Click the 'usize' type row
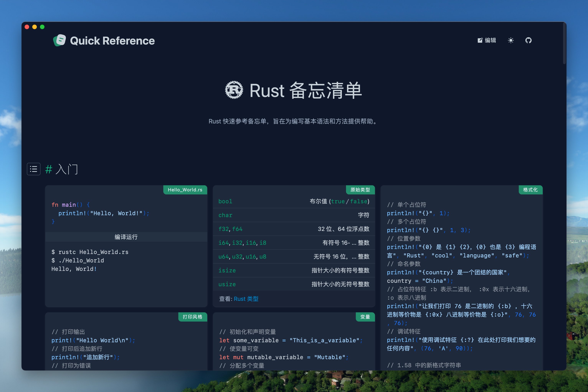588x392 pixels. (x=294, y=284)
